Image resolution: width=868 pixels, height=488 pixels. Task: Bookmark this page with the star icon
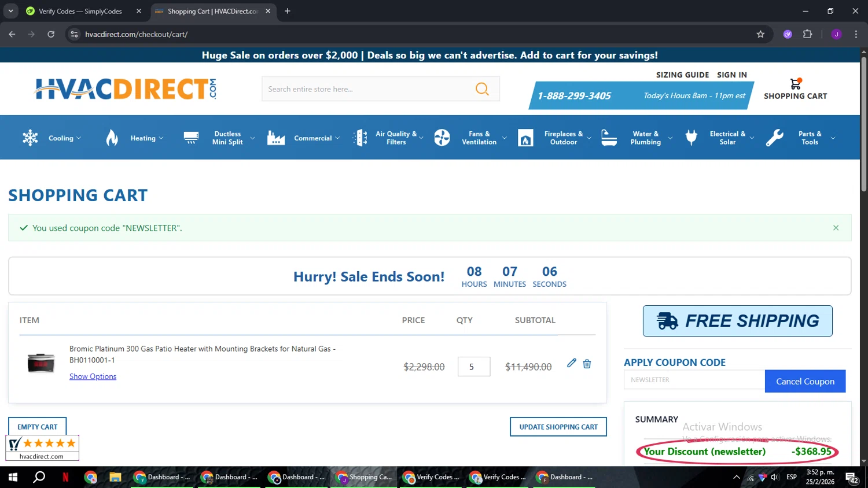point(760,34)
